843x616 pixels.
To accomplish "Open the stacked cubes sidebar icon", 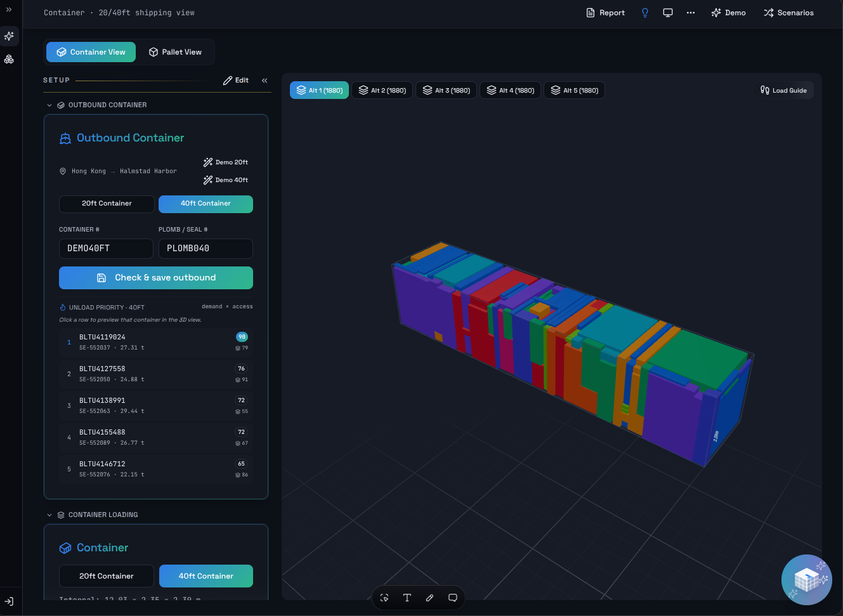I will (x=9, y=59).
